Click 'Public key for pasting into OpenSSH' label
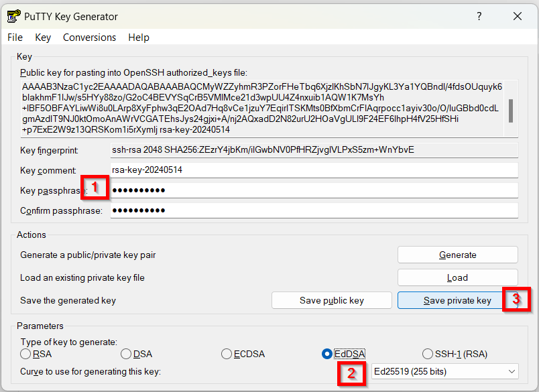Image resolution: width=539 pixels, height=392 pixels. click(x=133, y=73)
